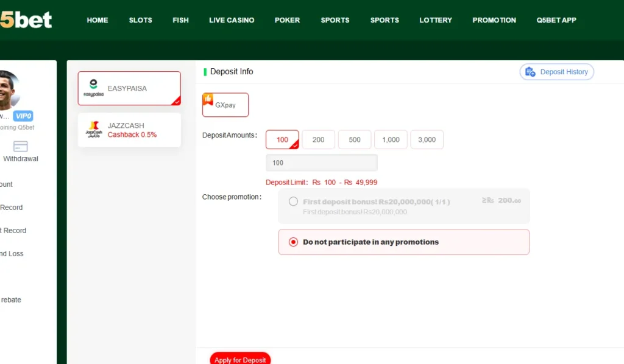Click the Cashback 0.5% label
This screenshot has height=364, width=624.
[132, 135]
